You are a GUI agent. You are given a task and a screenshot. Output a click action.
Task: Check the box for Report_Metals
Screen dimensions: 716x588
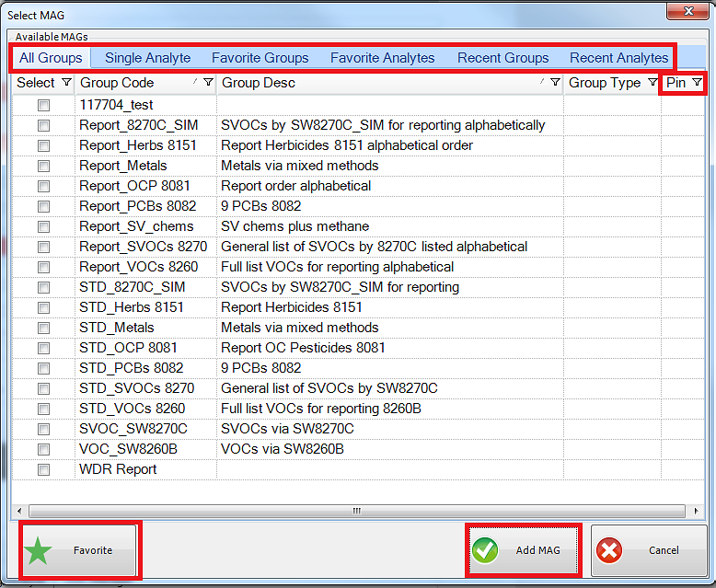43,166
